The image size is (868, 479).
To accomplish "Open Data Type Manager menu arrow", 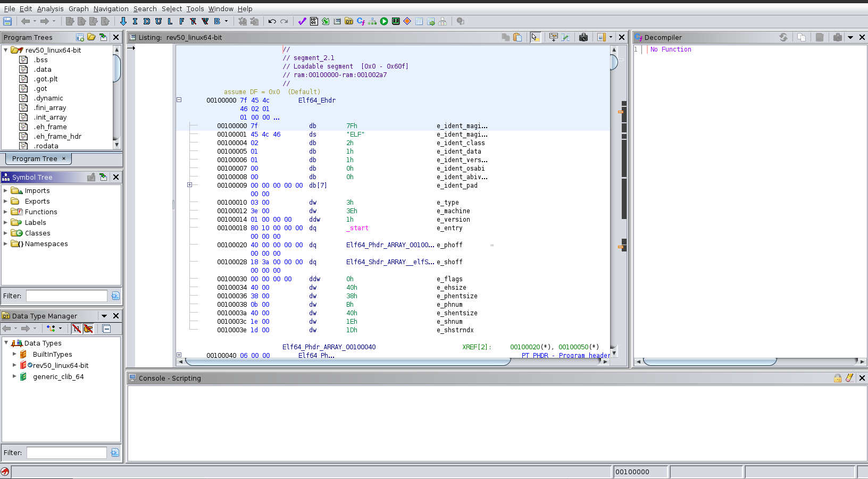I will (104, 316).
